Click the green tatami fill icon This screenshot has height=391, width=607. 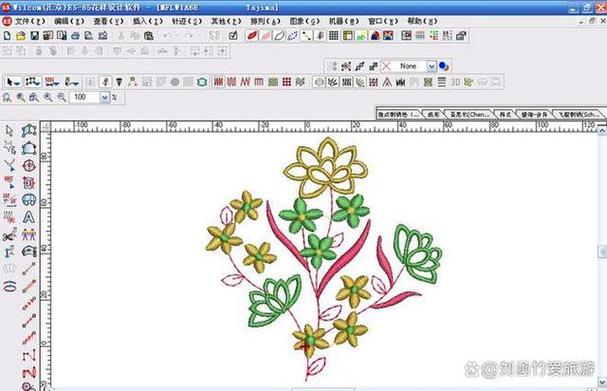(273, 82)
